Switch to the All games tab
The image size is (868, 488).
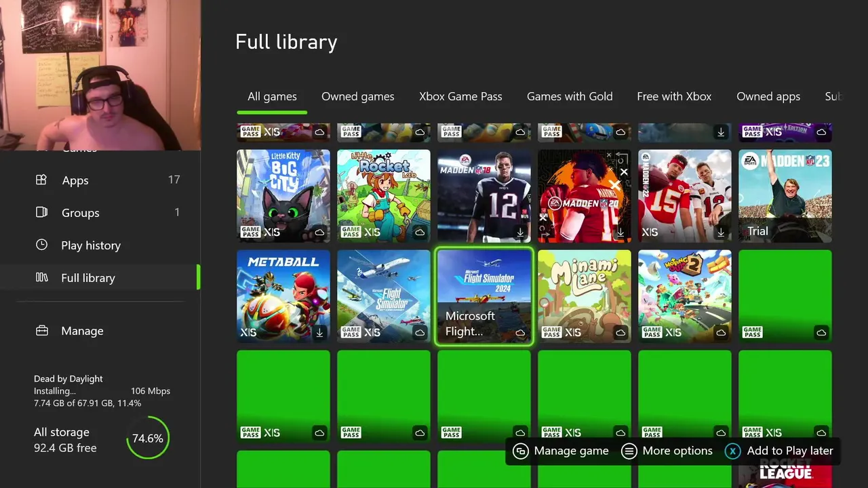click(x=272, y=96)
